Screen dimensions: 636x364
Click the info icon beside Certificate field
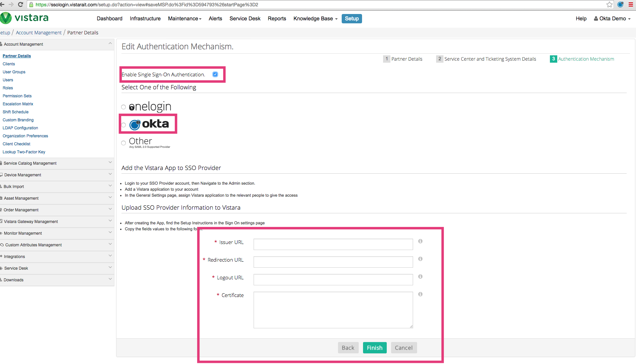[420, 294]
